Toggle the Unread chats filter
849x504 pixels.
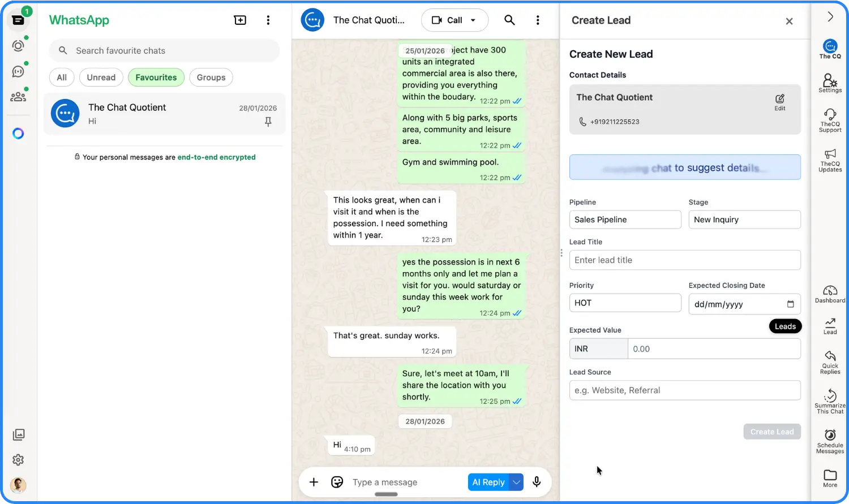point(101,77)
